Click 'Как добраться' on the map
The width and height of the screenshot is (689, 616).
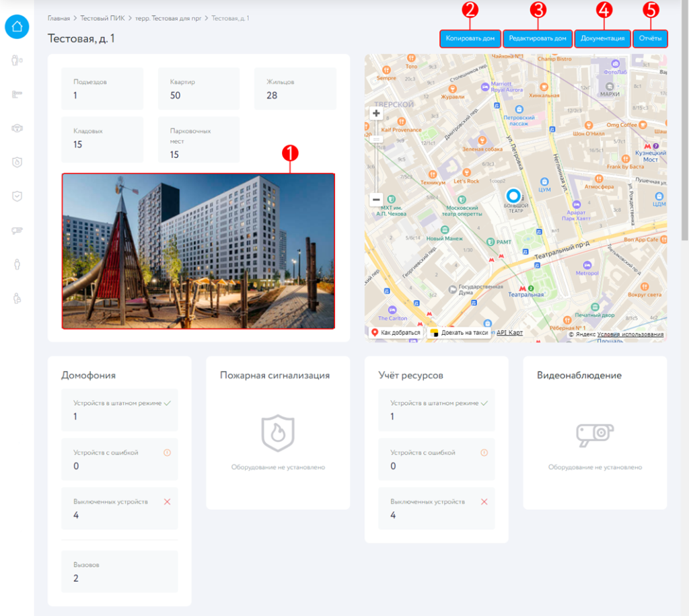pyautogui.click(x=396, y=333)
